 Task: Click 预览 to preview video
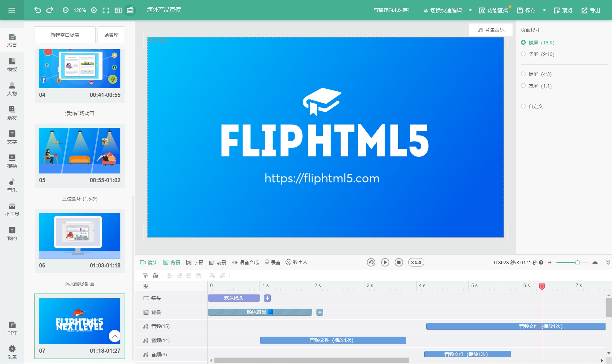563,10
